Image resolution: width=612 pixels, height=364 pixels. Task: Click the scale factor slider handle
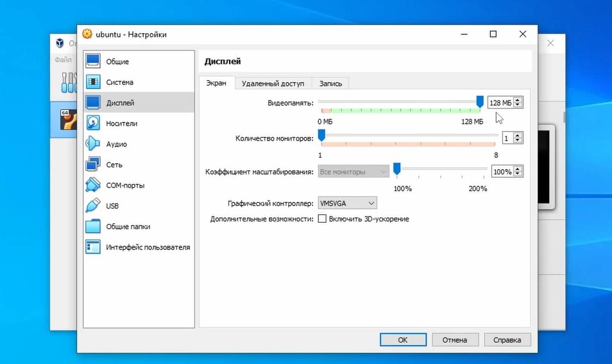397,169
